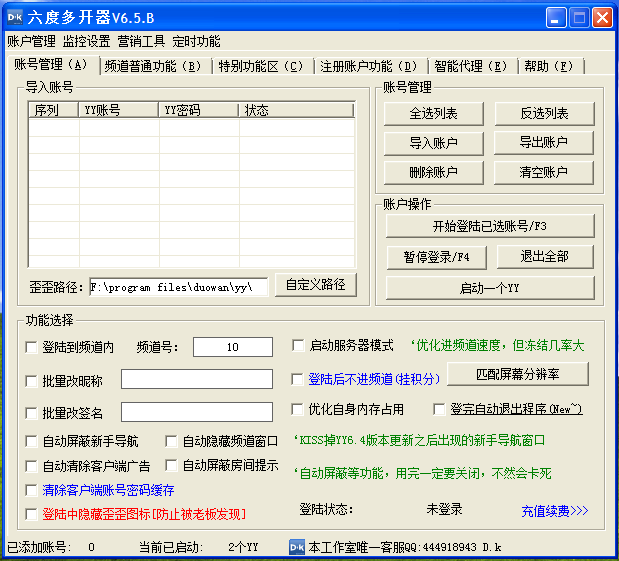The height and width of the screenshot is (561, 619).
Task: Click the 歪歪路径 text field
Action: coord(178,287)
